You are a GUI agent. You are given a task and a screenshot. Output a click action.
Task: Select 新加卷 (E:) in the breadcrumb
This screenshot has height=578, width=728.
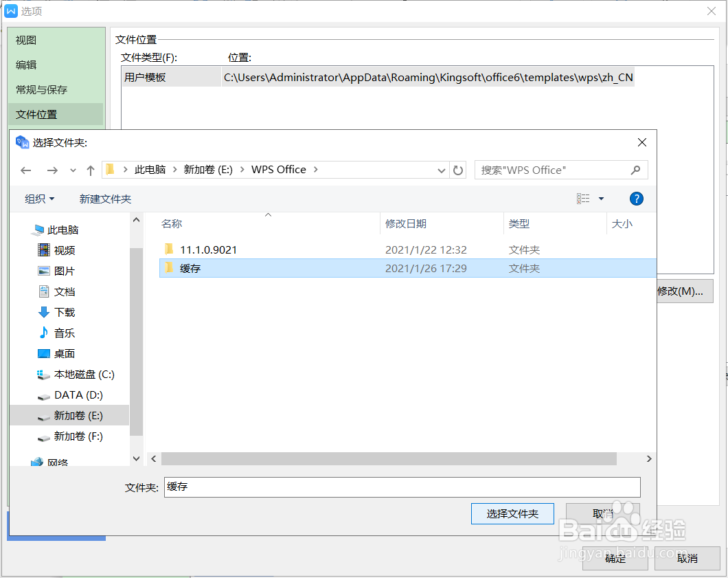208,170
